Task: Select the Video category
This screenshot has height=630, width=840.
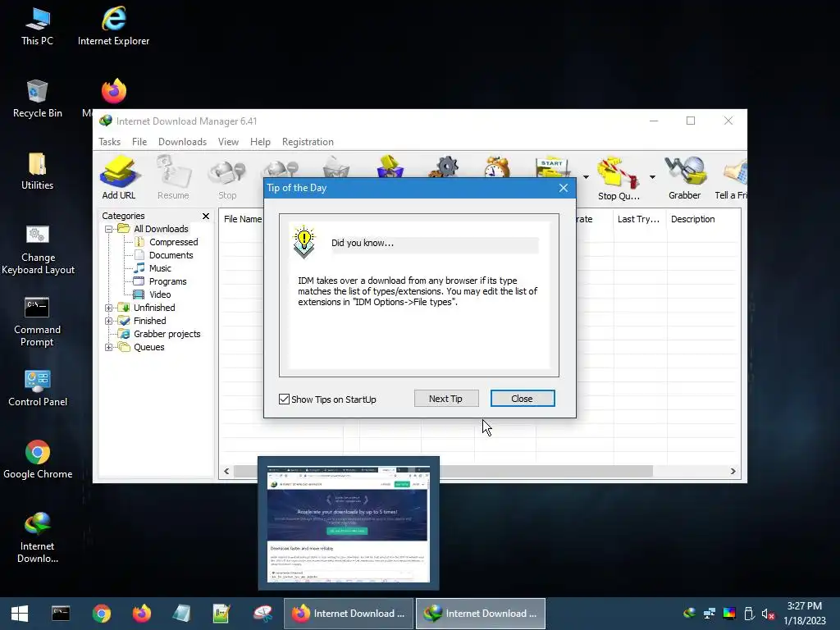Action: [x=160, y=294]
